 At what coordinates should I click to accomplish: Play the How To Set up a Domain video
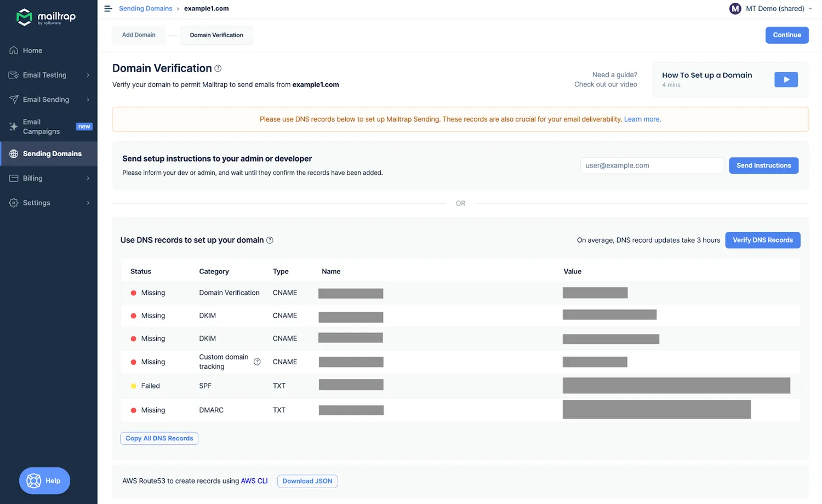click(786, 79)
